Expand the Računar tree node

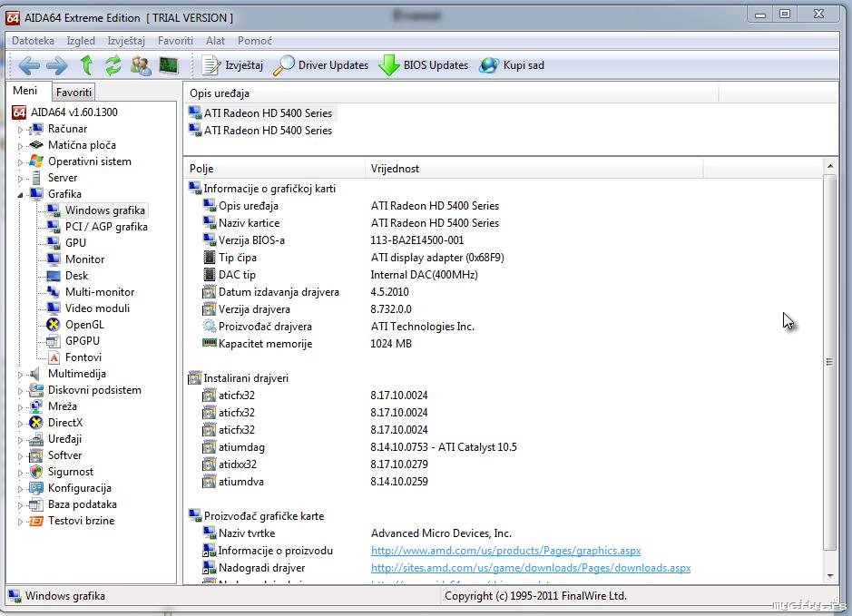pyautogui.click(x=20, y=130)
